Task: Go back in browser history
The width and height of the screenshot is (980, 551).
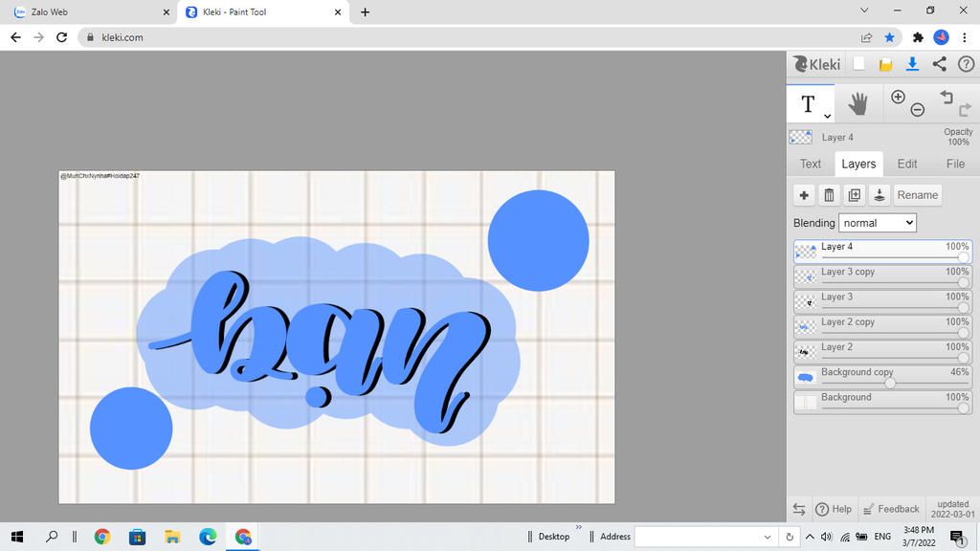Action: pos(15,37)
